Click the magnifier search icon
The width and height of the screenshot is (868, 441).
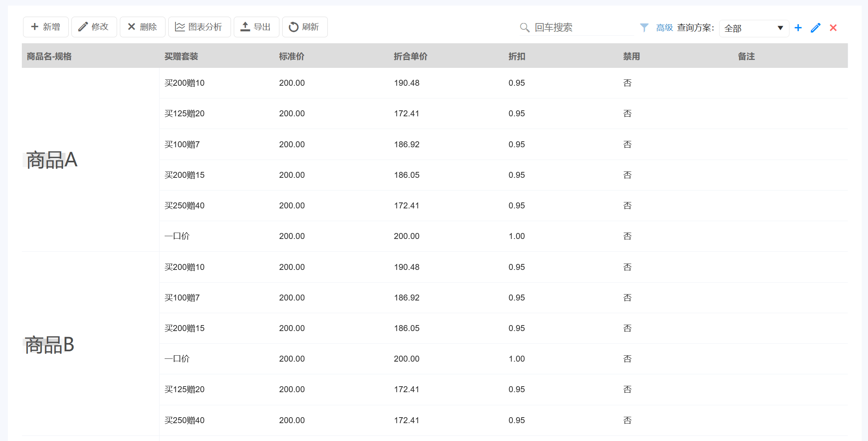(525, 27)
